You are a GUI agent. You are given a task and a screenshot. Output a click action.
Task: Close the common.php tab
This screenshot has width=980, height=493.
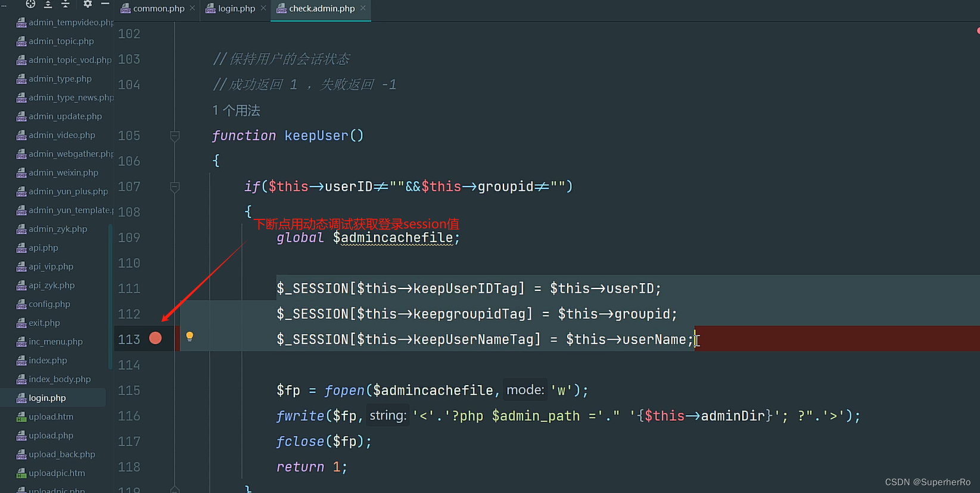(192, 8)
